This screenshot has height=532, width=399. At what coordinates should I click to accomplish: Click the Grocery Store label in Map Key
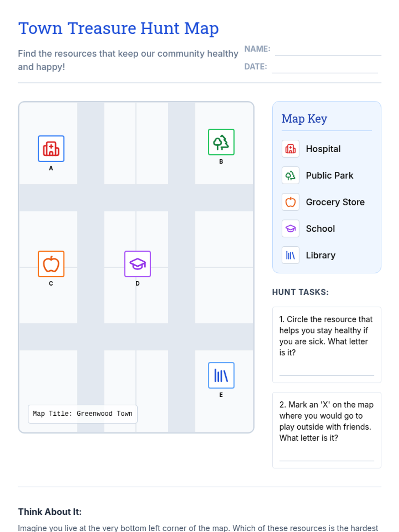coord(335,202)
